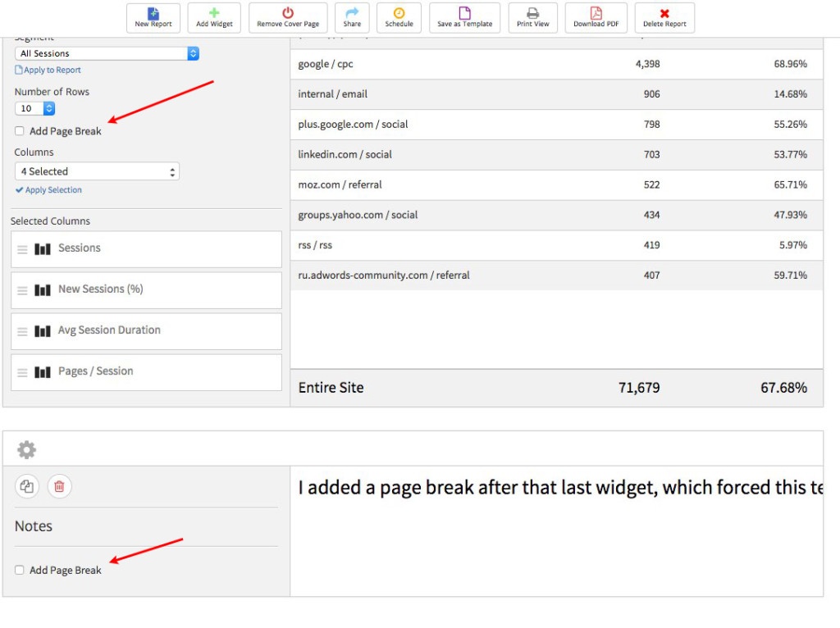Download the report as PDF
Screen dimensions: 840x628
[x=596, y=17]
